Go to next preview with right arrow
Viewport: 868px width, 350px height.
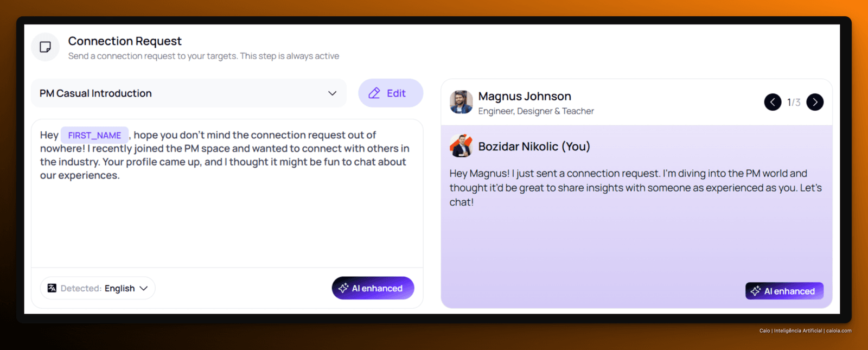(815, 102)
